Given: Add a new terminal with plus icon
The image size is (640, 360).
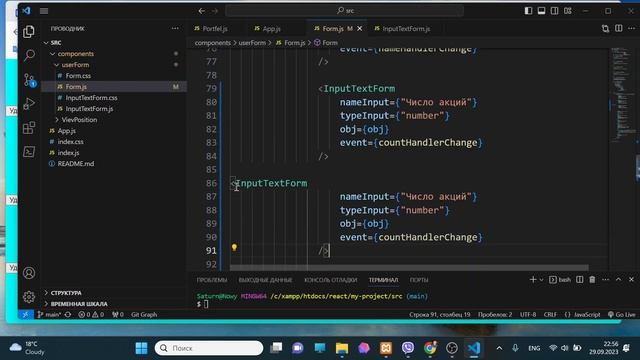Looking at the screenshot, I should point(533,280).
